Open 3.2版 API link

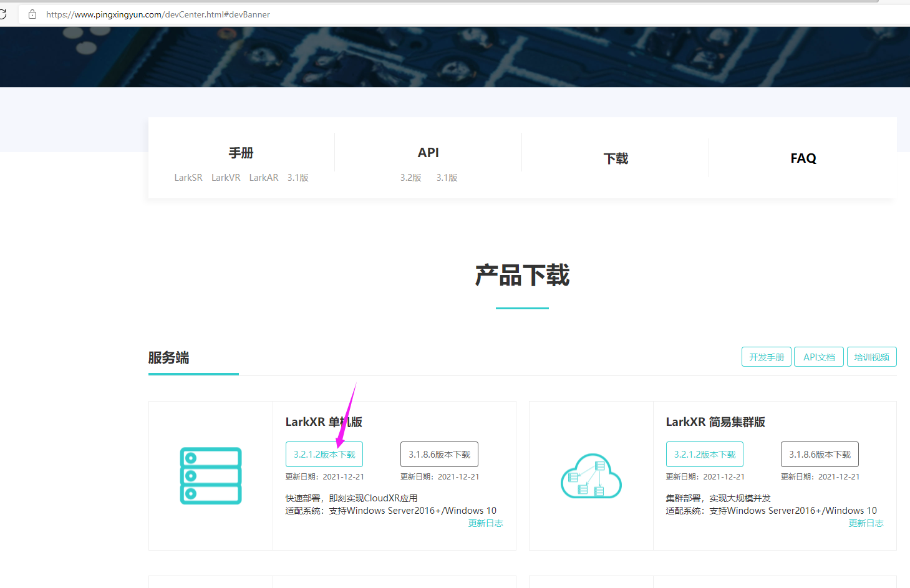tap(411, 178)
